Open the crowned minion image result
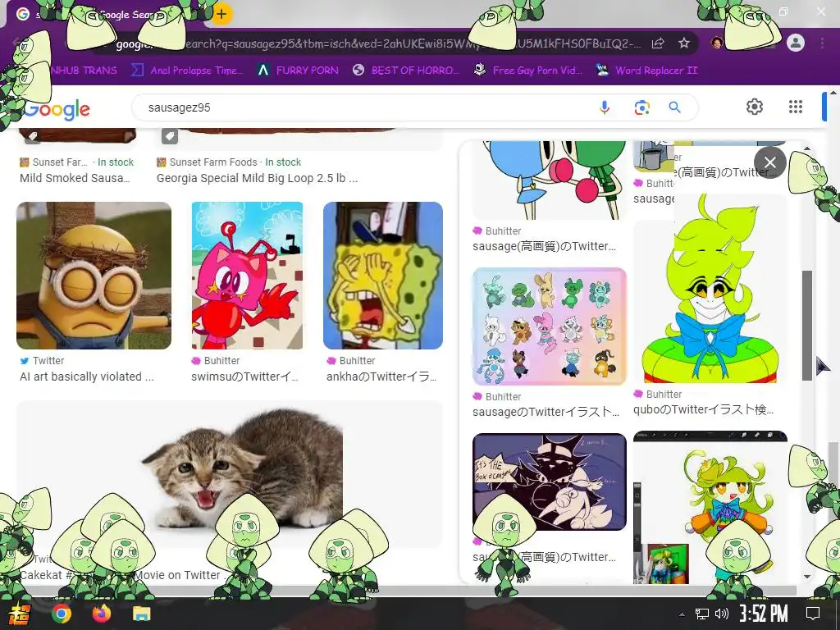The height and width of the screenshot is (630, 840). [94, 276]
